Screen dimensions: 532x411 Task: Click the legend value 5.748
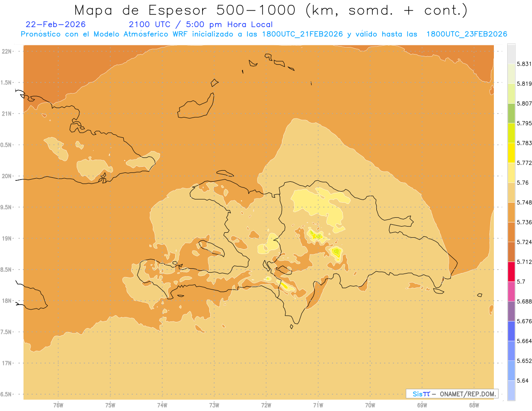(524, 203)
